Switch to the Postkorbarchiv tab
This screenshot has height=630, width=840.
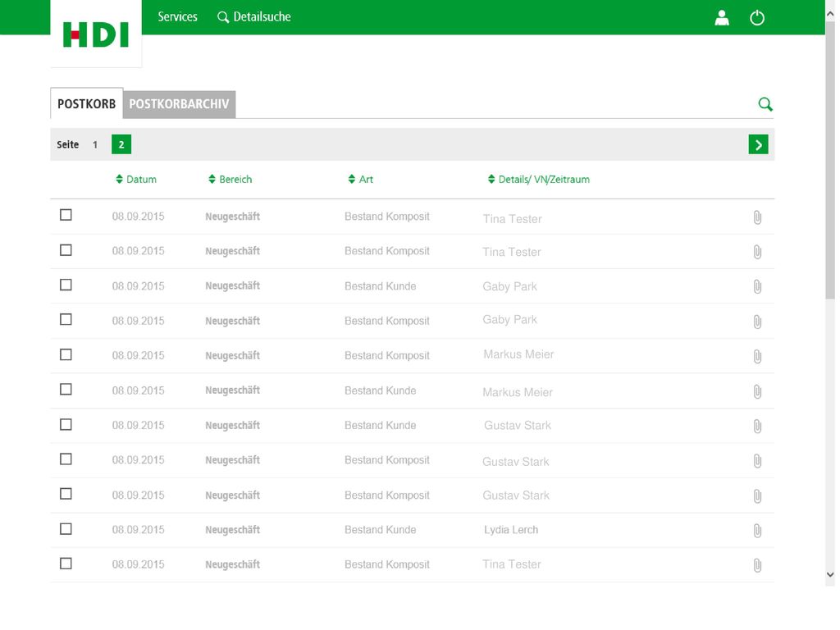179,104
